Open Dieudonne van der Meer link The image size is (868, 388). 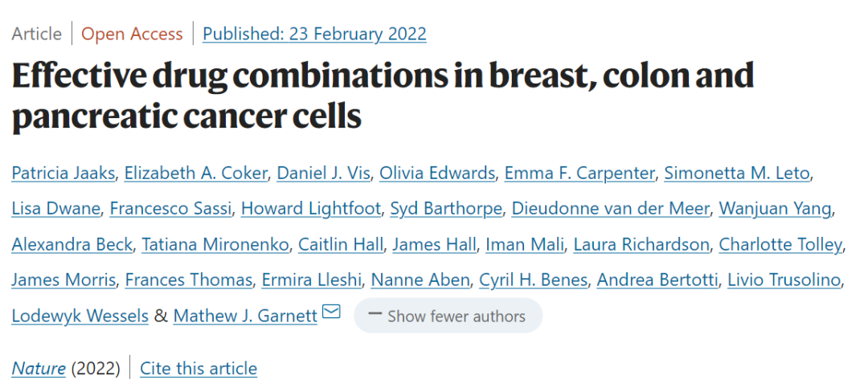coord(610,209)
